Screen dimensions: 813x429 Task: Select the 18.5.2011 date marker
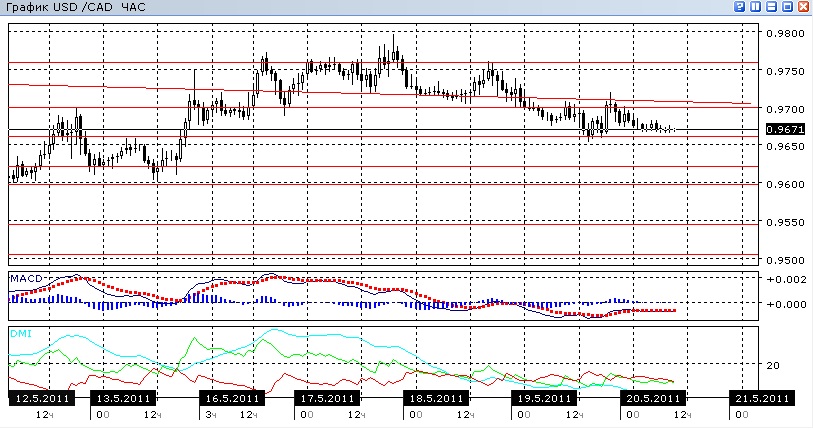coord(436,398)
